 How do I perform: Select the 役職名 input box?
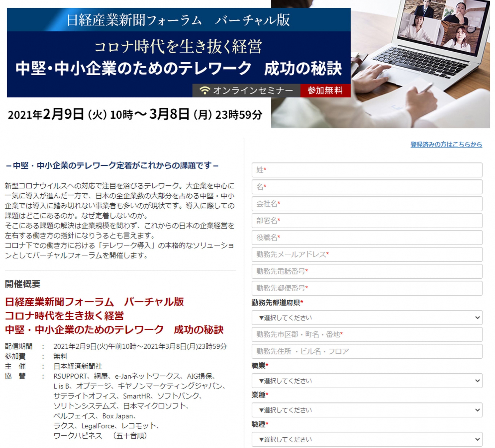367,237
